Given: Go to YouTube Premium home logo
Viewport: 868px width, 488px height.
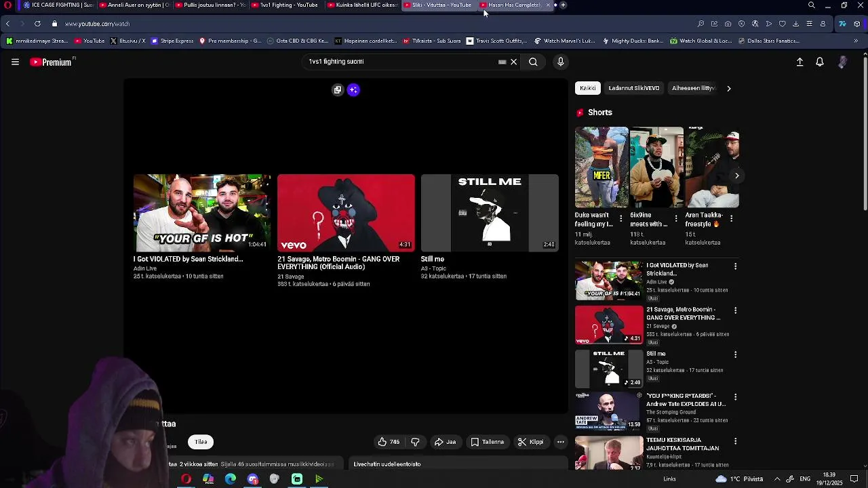Looking at the screenshot, I should coord(52,62).
